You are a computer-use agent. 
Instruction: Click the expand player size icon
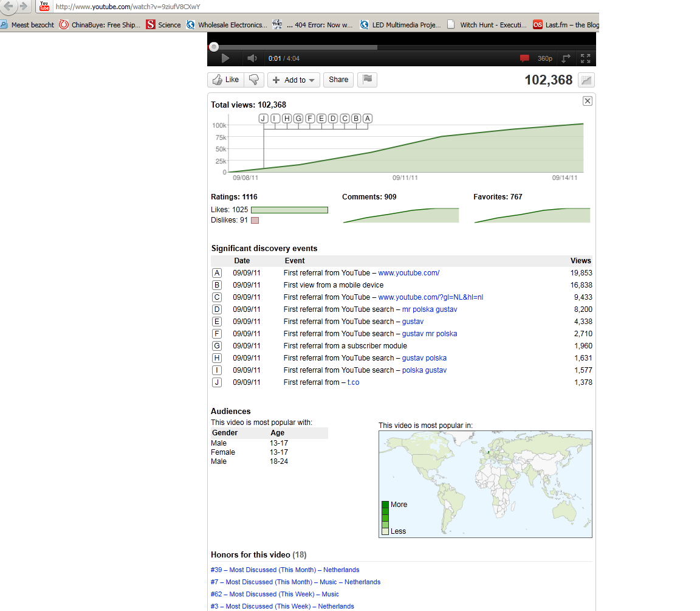pos(566,58)
